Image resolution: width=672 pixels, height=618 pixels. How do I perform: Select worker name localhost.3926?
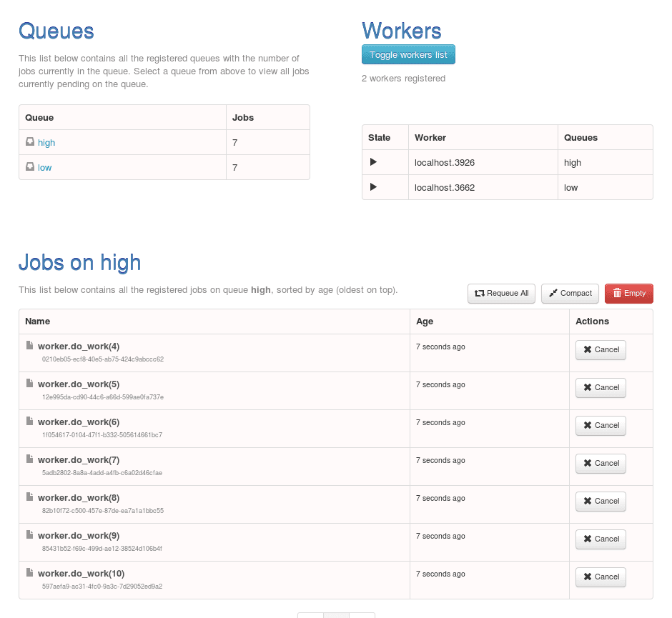point(445,163)
